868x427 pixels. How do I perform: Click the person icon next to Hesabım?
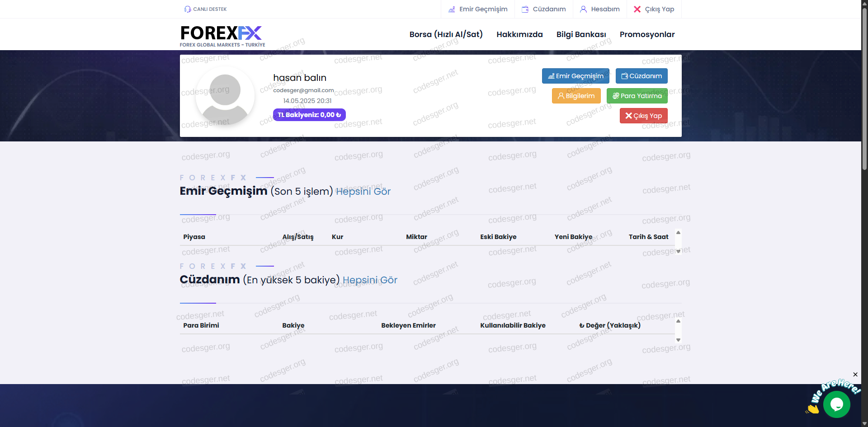click(x=583, y=9)
